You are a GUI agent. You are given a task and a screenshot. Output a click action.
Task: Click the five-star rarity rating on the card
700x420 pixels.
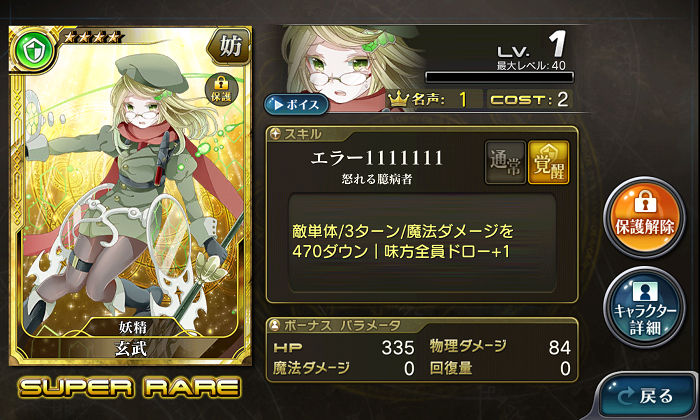tap(92, 37)
